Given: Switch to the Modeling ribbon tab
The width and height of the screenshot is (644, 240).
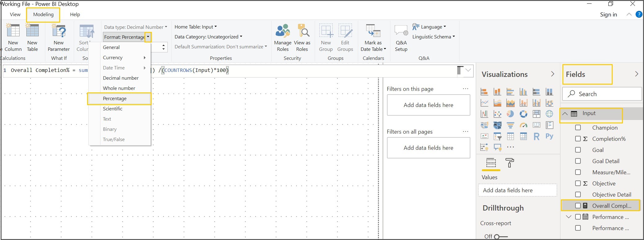Looking at the screenshot, I should click(43, 14).
